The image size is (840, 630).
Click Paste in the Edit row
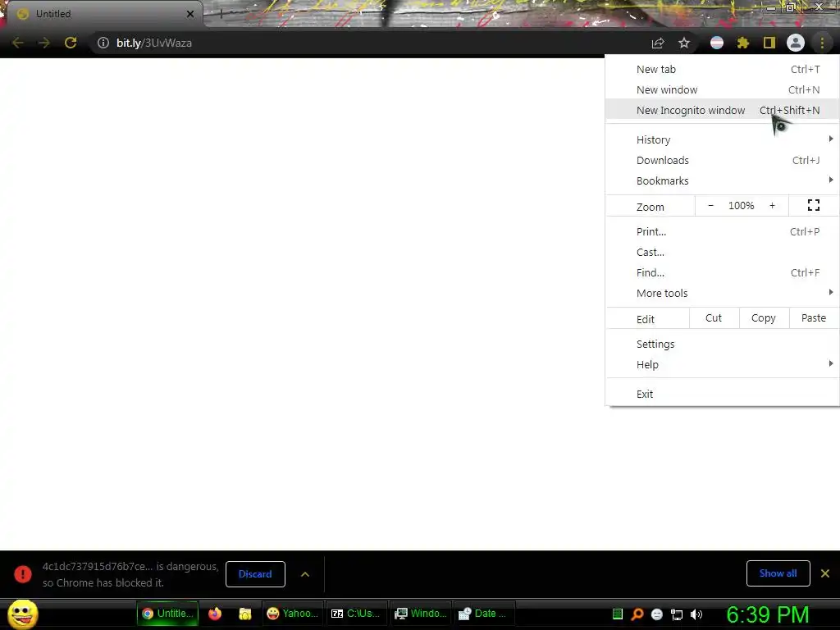813,318
